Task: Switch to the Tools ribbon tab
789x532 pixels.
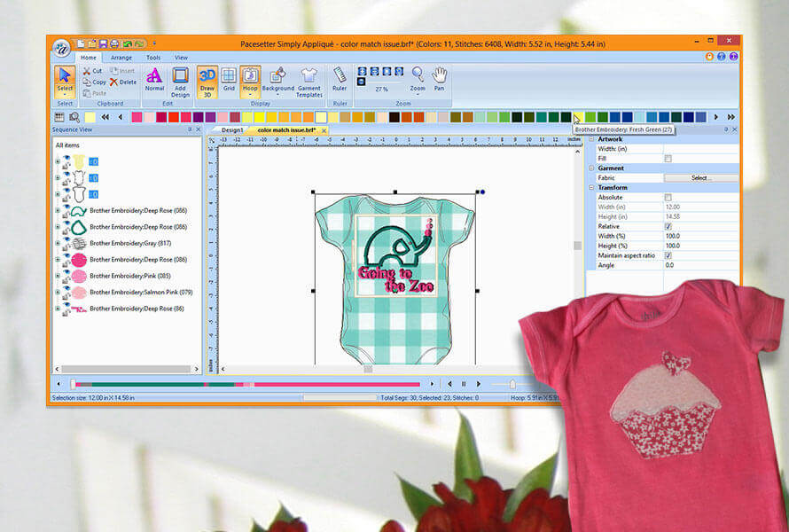Action: [153, 58]
